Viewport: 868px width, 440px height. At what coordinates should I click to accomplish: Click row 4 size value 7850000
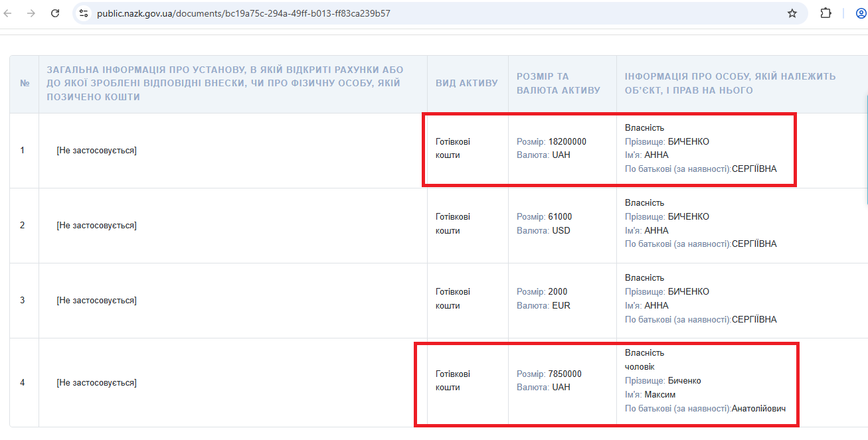564,374
